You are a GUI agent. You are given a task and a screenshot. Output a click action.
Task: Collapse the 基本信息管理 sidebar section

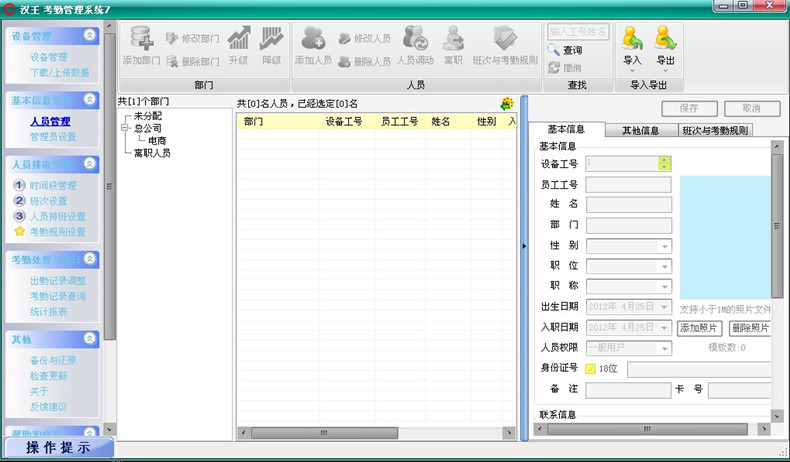(x=90, y=99)
